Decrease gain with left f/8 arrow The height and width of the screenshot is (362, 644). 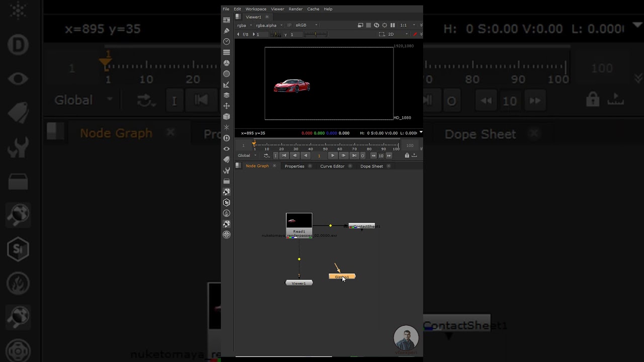238,34
